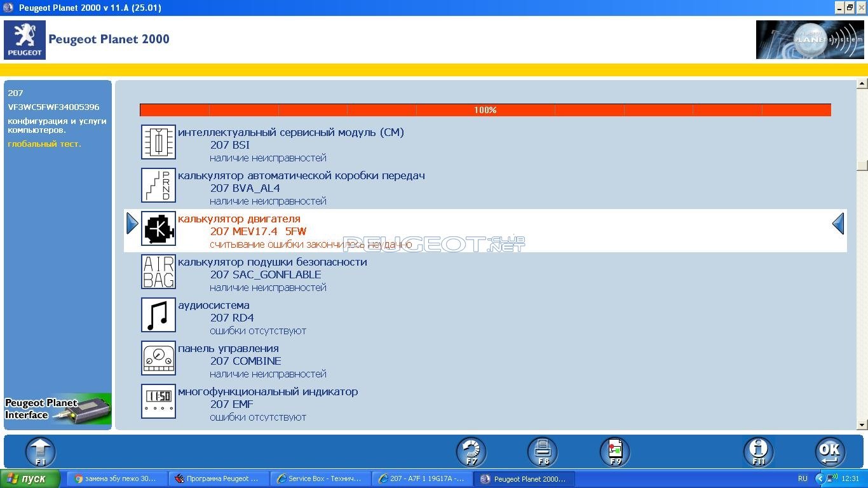
Task: Click the Peugeot Planet Interface image
Action: pyautogui.click(x=58, y=409)
